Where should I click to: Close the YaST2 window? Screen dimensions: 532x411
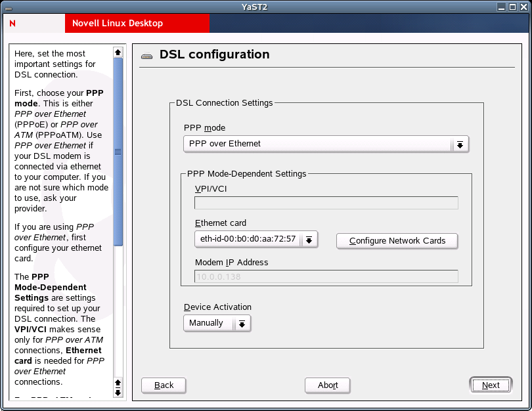pos(524,7)
